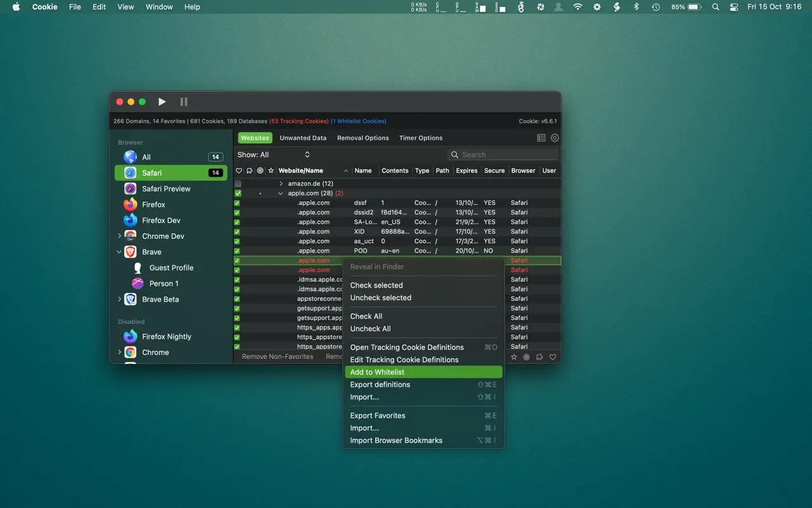Click the heart favorites icon at bottom right
Image resolution: width=812 pixels, height=508 pixels.
click(x=552, y=357)
